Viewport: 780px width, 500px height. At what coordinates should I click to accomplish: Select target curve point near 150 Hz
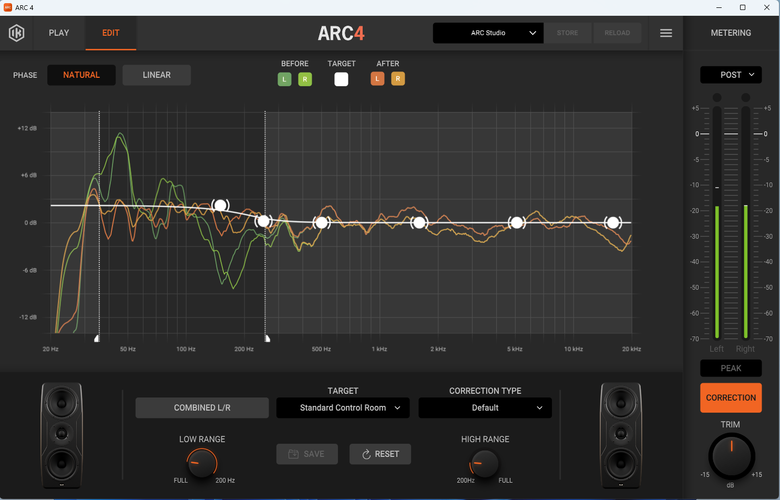click(x=220, y=205)
